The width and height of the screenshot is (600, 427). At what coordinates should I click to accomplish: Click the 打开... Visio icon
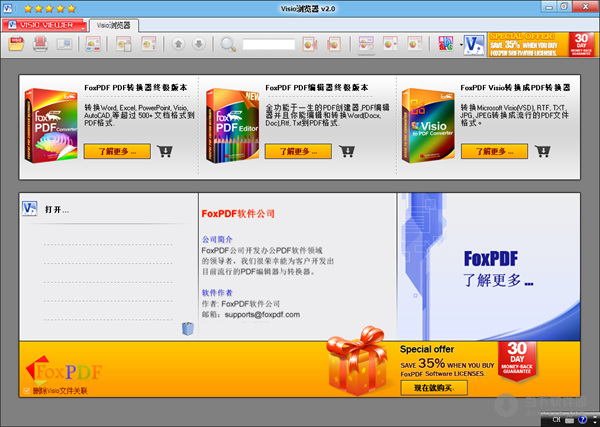(29, 209)
